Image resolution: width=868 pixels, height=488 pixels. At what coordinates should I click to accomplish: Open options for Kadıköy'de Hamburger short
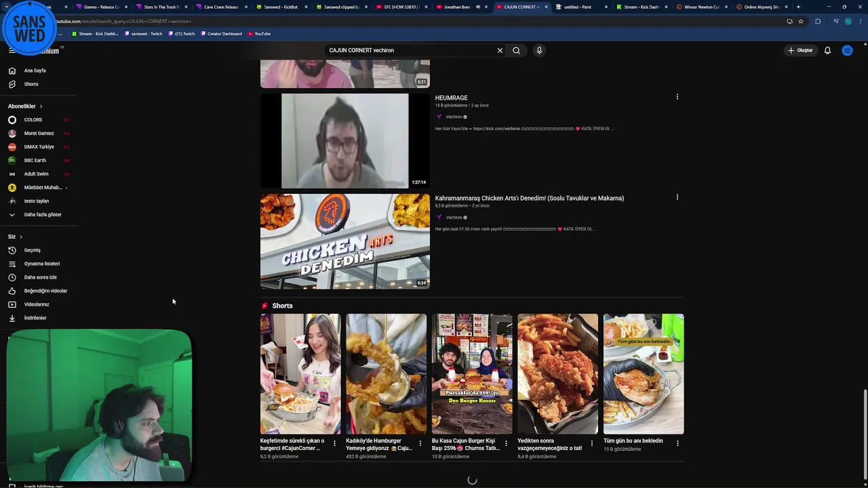420,443
